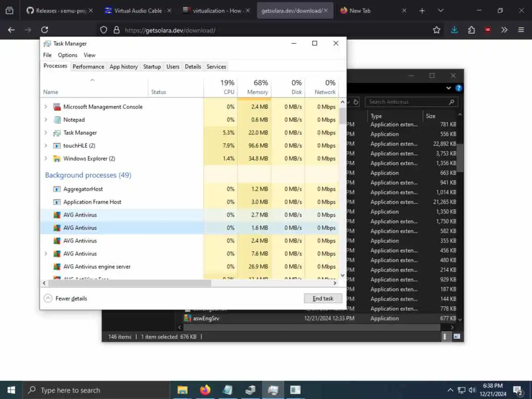
Task: Expand the AVG Antivirus 7.6 MB process
Action: [x=46, y=254]
